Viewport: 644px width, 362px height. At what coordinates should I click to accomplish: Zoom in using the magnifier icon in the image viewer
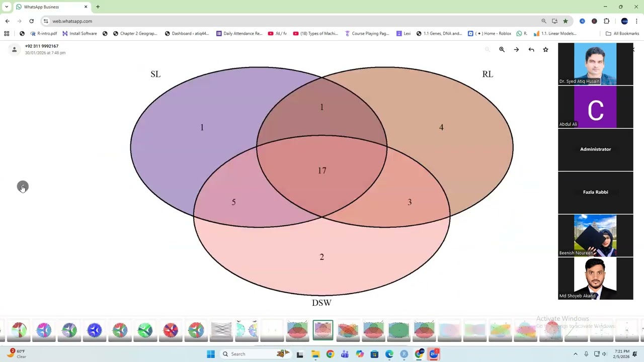(x=502, y=49)
